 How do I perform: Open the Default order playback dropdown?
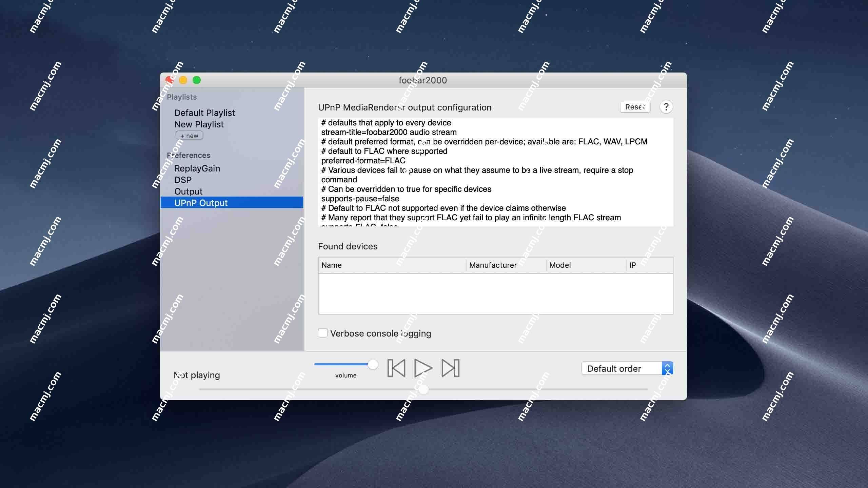[x=627, y=368]
